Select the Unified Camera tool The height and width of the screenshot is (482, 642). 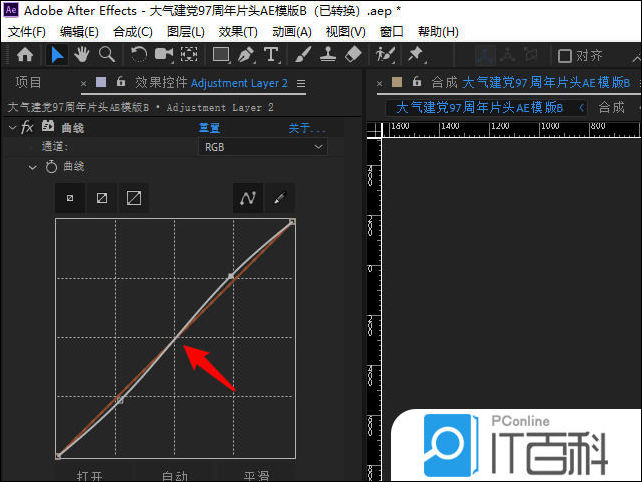coord(164,54)
